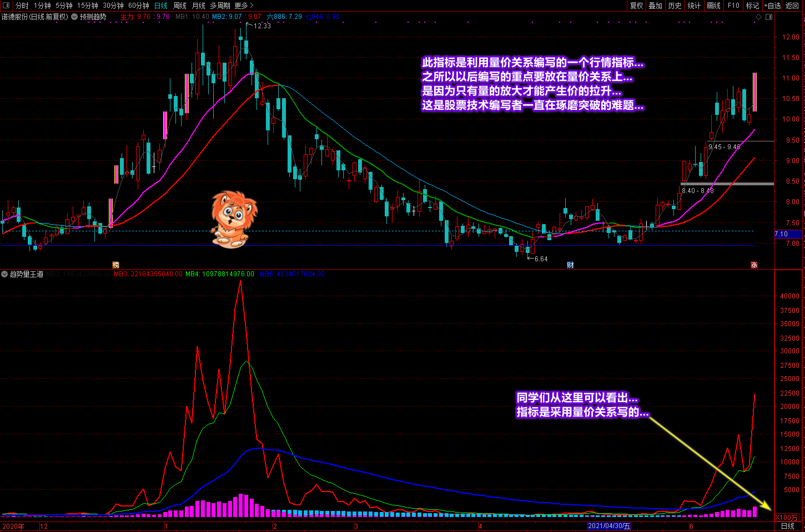The width and height of the screenshot is (805, 532).
Task: Click the 日线 label at bottom right
Action: click(x=787, y=526)
